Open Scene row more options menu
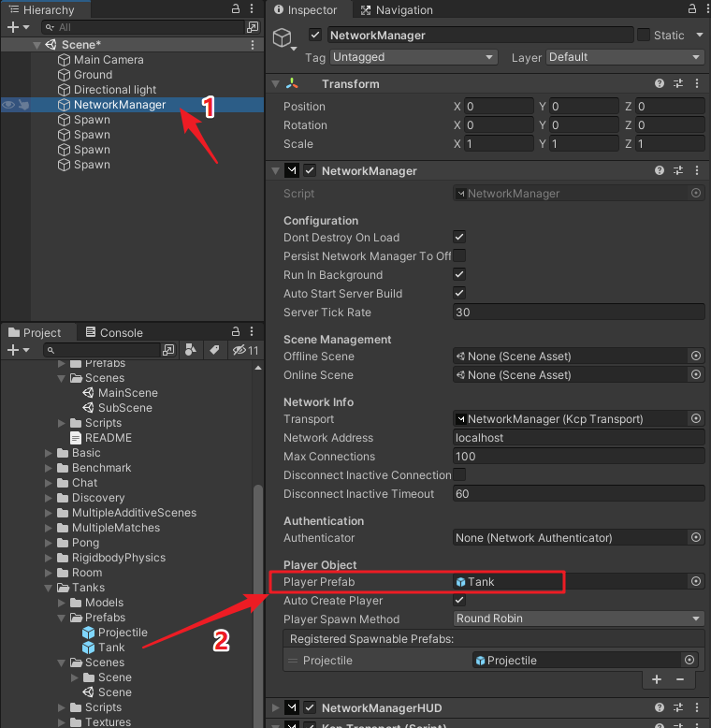This screenshot has width=711, height=728. (253, 45)
